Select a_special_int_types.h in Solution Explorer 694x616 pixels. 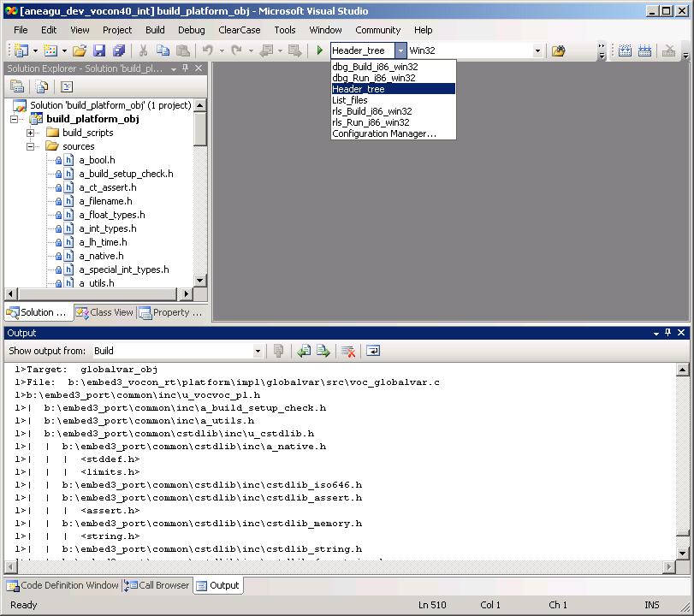[x=124, y=270]
